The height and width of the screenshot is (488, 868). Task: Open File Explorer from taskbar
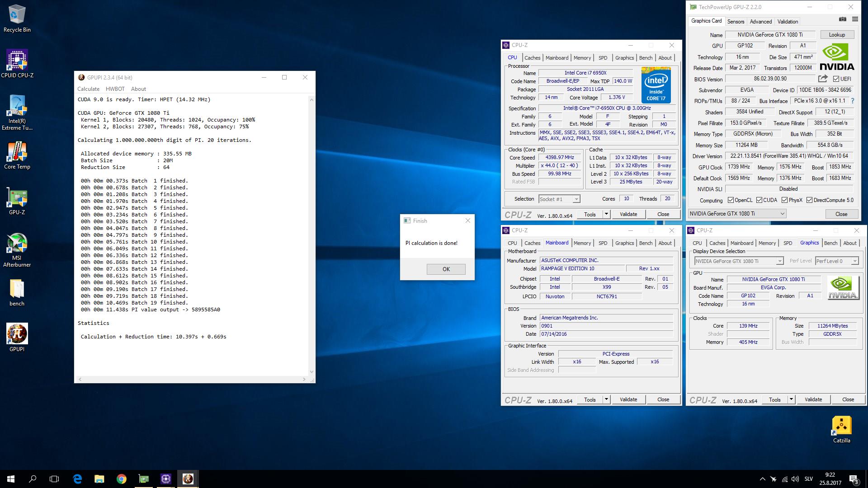point(99,479)
